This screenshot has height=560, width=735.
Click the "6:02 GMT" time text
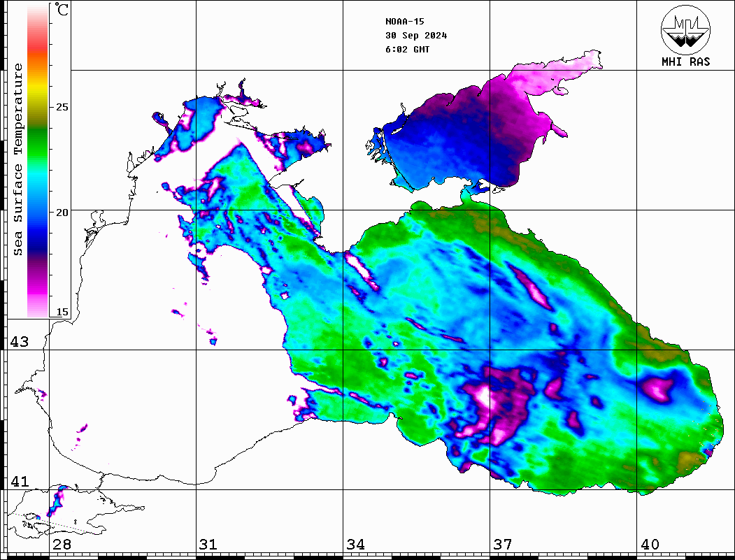pos(408,50)
